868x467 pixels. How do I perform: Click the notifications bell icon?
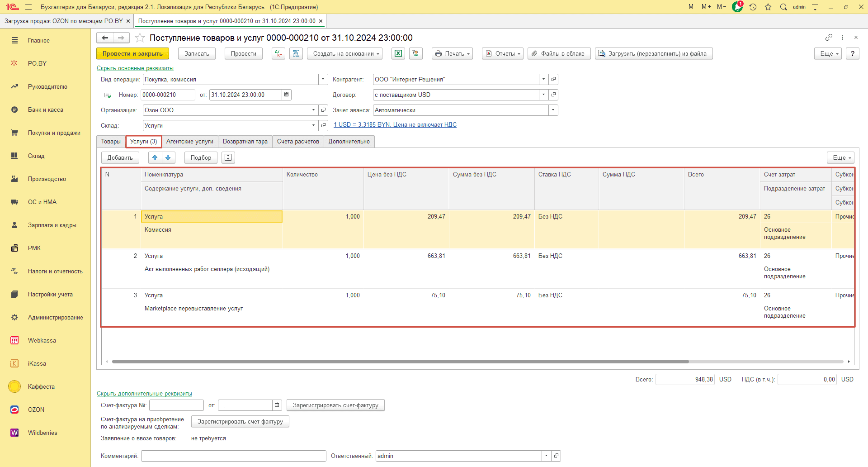click(737, 7)
